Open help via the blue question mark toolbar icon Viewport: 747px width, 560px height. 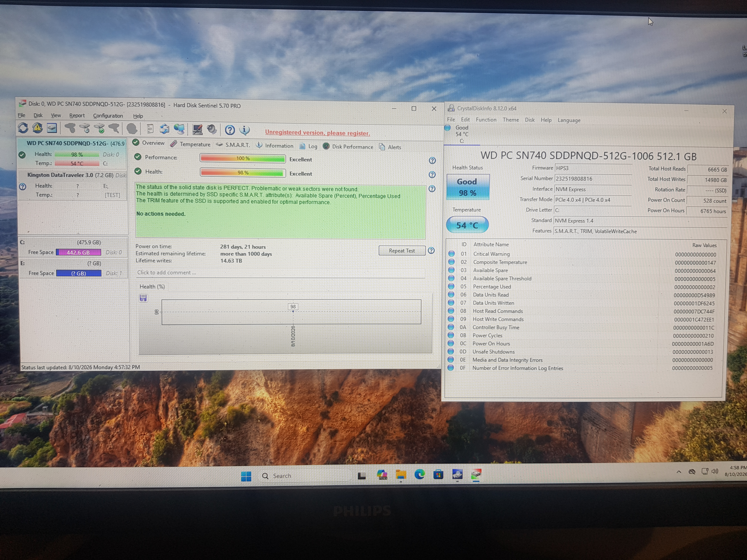(230, 130)
